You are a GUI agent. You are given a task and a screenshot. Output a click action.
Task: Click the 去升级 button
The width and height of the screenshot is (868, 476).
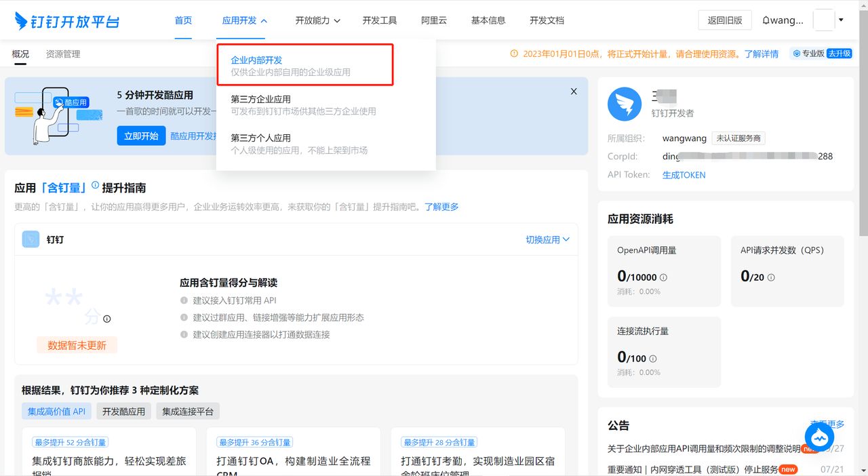click(839, 54)
